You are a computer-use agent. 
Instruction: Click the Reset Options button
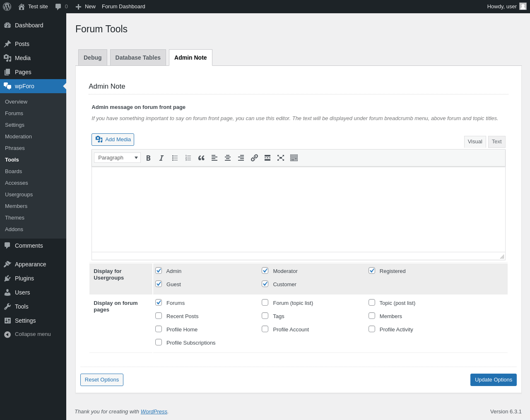pos(102,380)
